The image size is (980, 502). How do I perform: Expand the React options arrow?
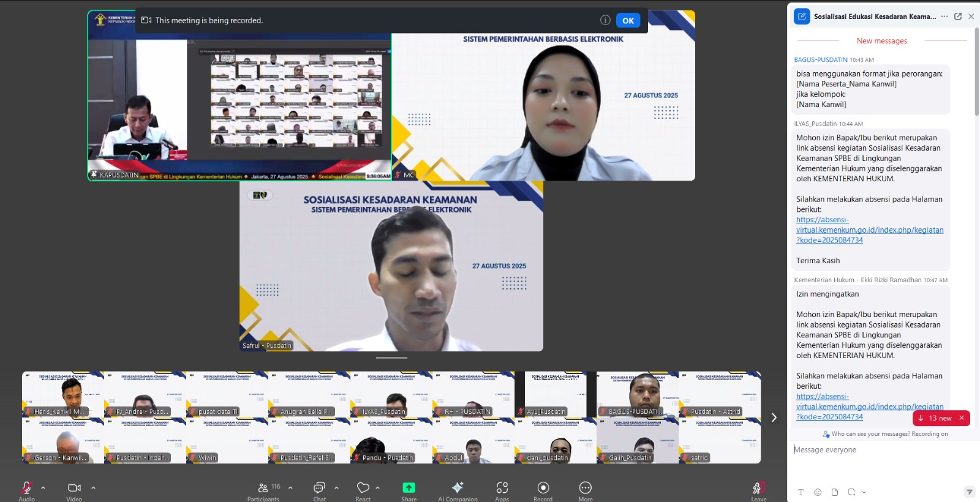pos(377,488)
